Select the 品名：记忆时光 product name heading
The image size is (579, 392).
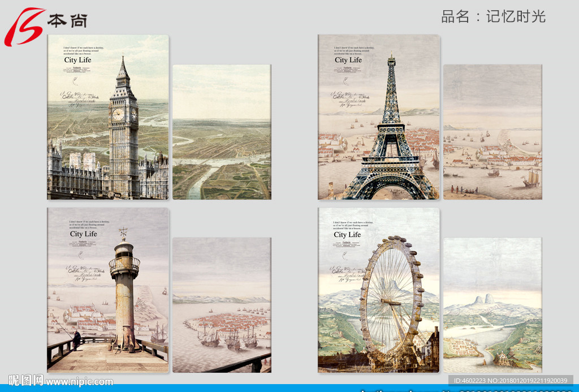pyautogui.click(x=493, y=16)
